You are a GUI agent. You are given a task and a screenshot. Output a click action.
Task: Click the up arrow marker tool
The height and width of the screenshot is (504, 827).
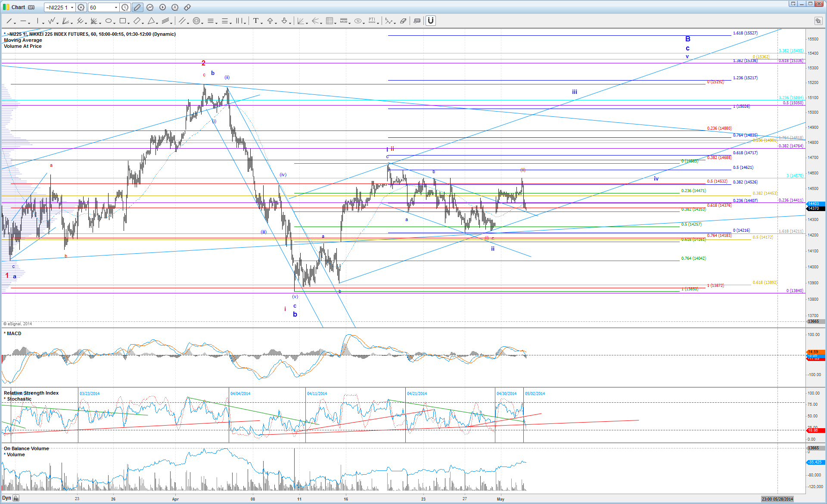270,21
